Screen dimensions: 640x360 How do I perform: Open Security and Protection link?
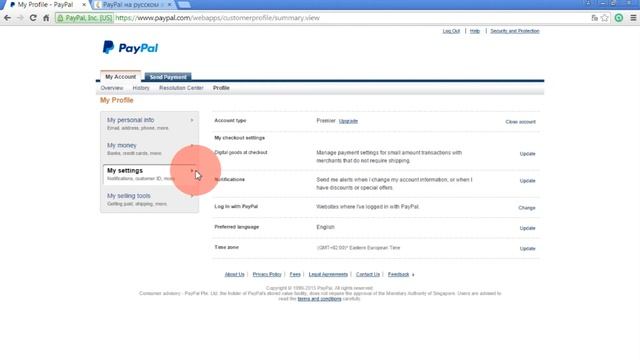click(x=515, y=31)
